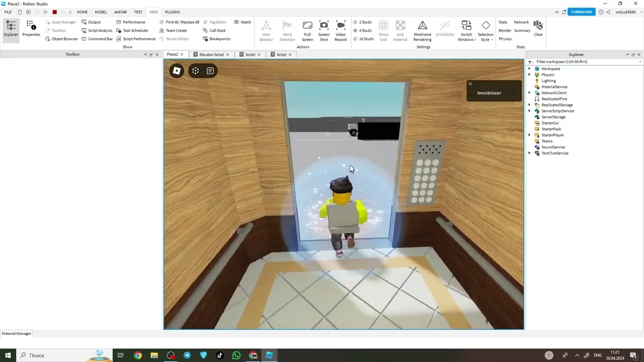
Task: Open Switch Windows dropdown
Action: point(466,31)
